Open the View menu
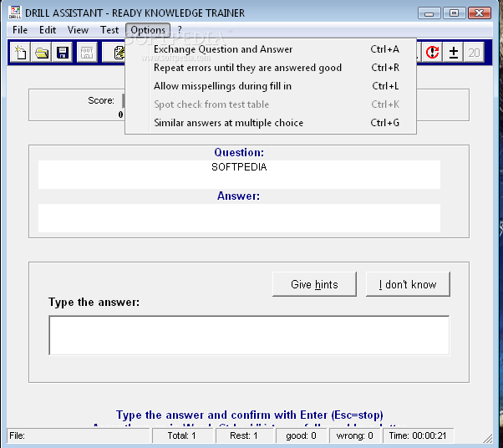Image resolution: width=503 pixels, height=448 pixels. click(78, 30)
